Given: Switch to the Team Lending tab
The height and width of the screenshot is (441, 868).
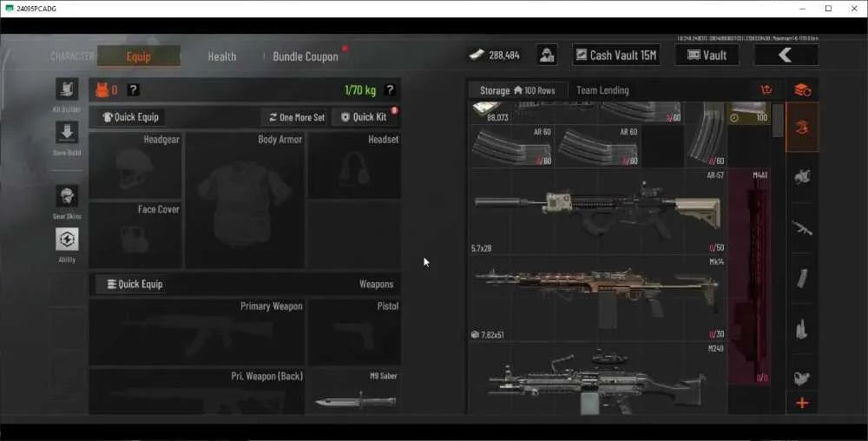Looking at the screenshot, I should [x=602, y=90].
